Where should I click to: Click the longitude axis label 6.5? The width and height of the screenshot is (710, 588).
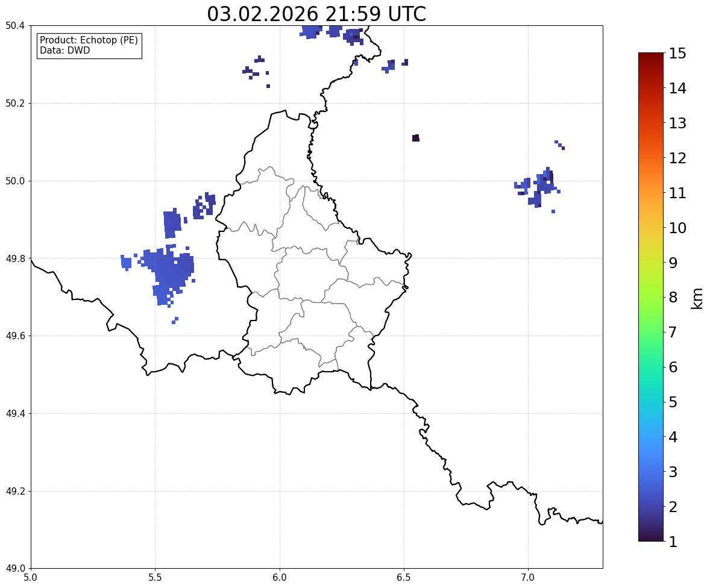click(x=404, y=578)
